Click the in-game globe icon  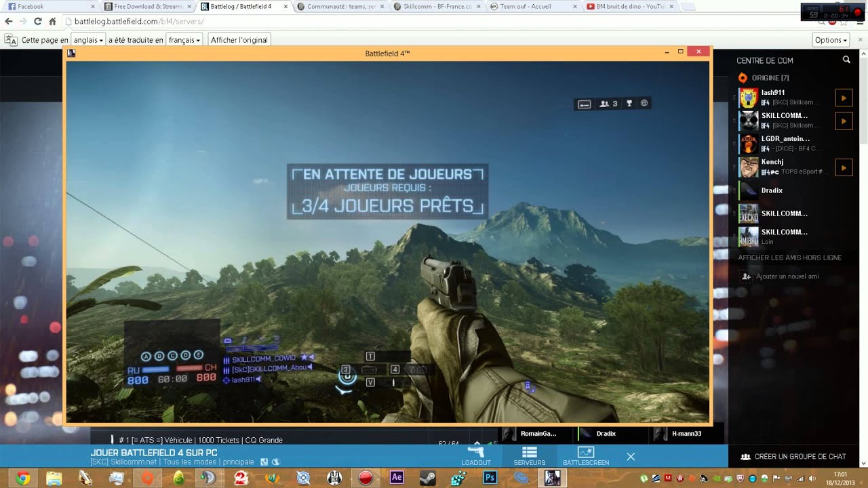[x=644, y=104]
